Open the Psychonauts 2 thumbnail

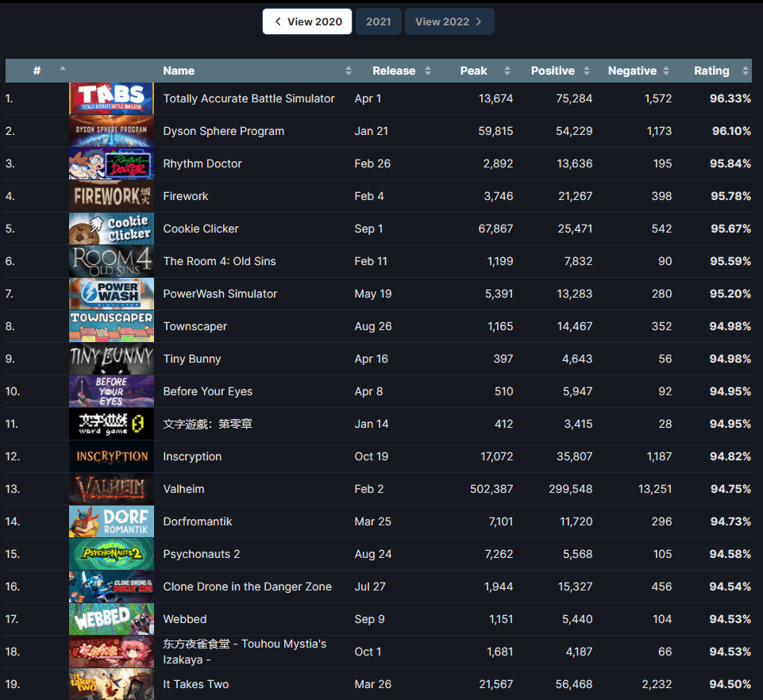click(x=111, y=554)
